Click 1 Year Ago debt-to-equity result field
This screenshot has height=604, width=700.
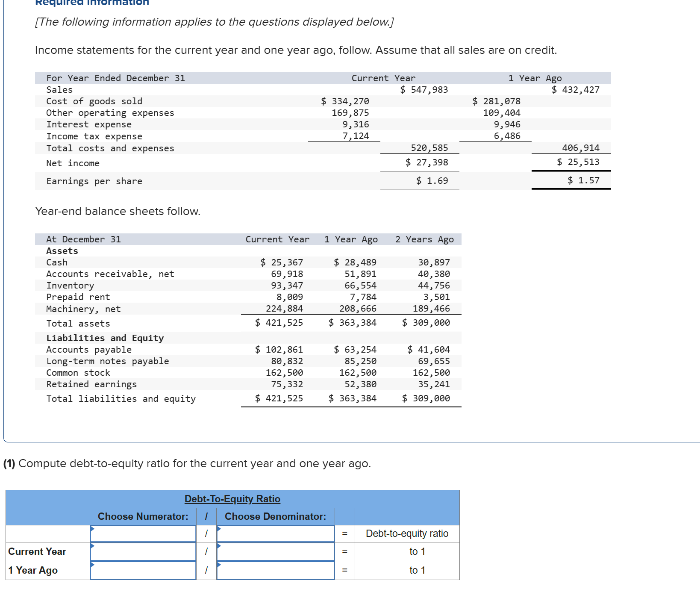pyautogui.click(x=381, y=570)
